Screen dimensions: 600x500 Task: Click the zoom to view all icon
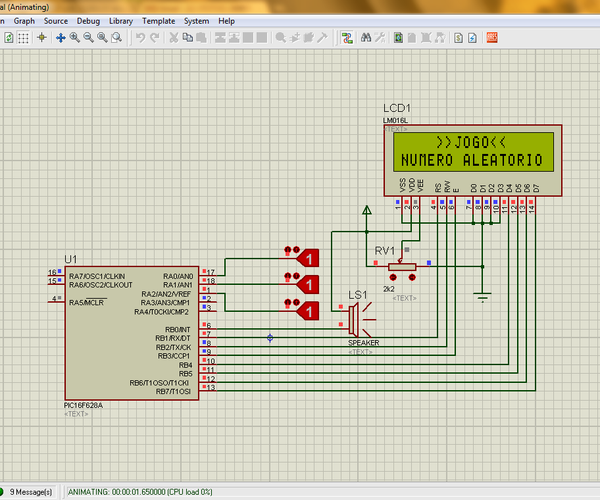tap(102, 37)
